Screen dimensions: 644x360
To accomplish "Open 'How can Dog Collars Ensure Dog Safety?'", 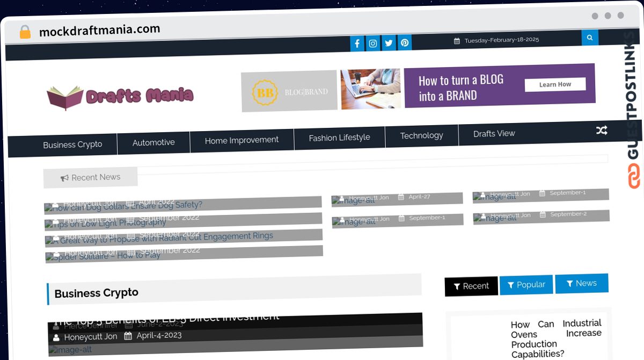I will click(x=128, y=205).
